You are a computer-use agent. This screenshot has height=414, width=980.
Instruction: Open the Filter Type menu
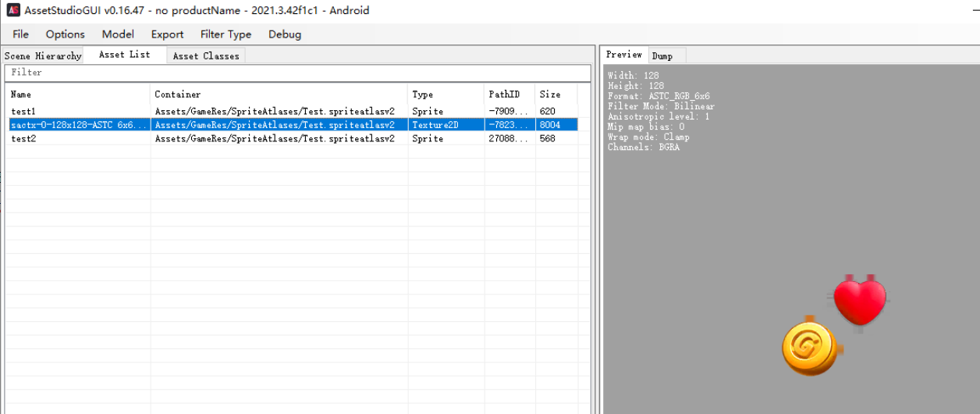coord(226,34)
